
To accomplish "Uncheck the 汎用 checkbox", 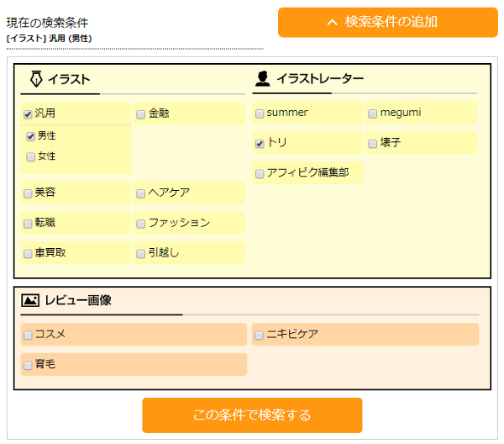I will (28, 114).
